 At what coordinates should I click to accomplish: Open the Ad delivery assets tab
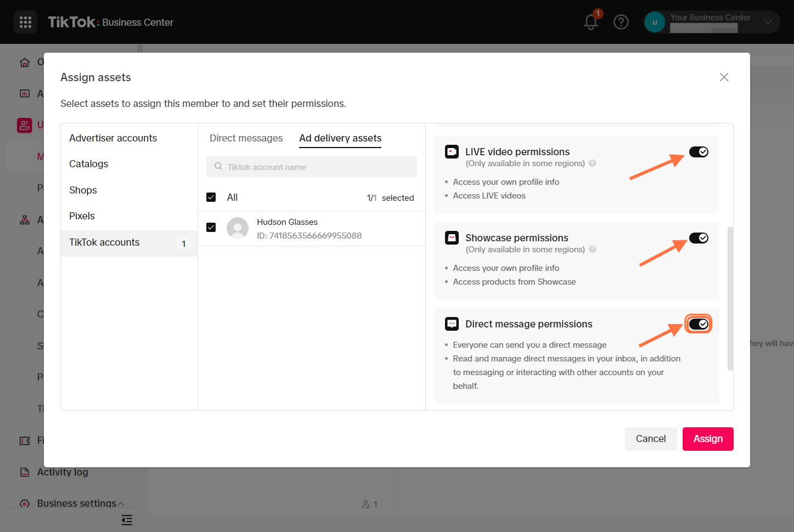[340, 138]
